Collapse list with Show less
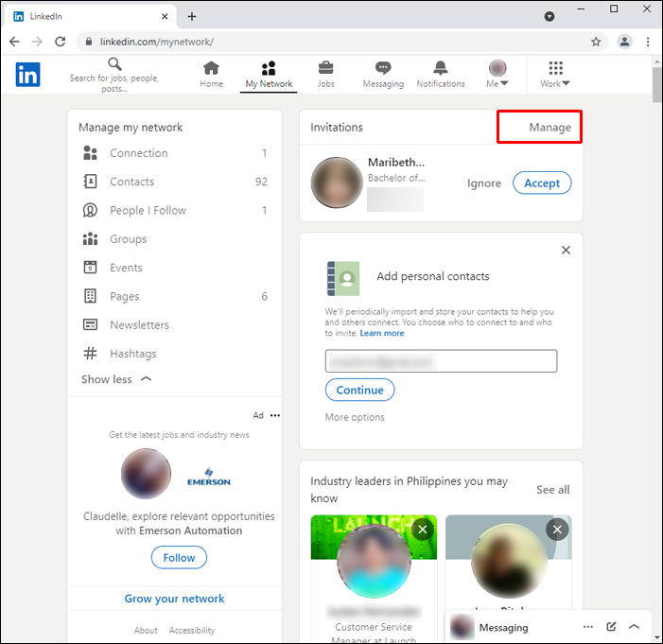 pyautogui.click(x=116, y=379)
